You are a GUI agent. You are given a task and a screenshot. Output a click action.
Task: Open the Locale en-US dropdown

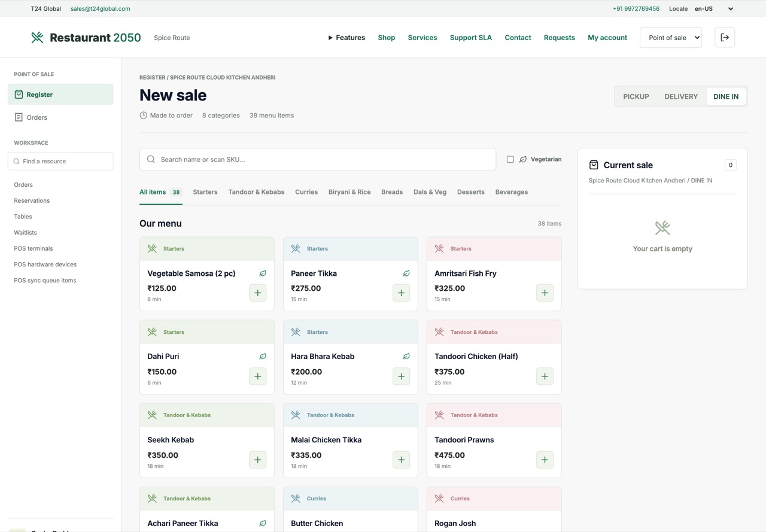click(x=714, y=9)
